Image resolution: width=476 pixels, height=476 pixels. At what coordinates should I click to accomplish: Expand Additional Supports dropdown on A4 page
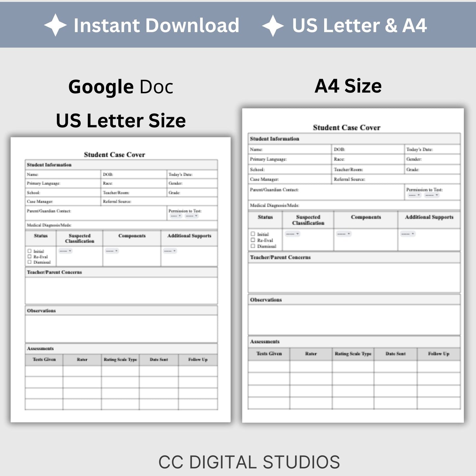tap(408, 234)
